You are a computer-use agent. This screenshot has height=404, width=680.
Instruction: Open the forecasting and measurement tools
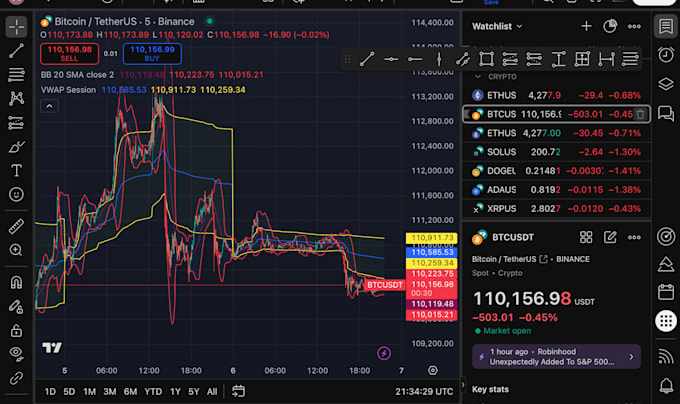tap(16, 123)
